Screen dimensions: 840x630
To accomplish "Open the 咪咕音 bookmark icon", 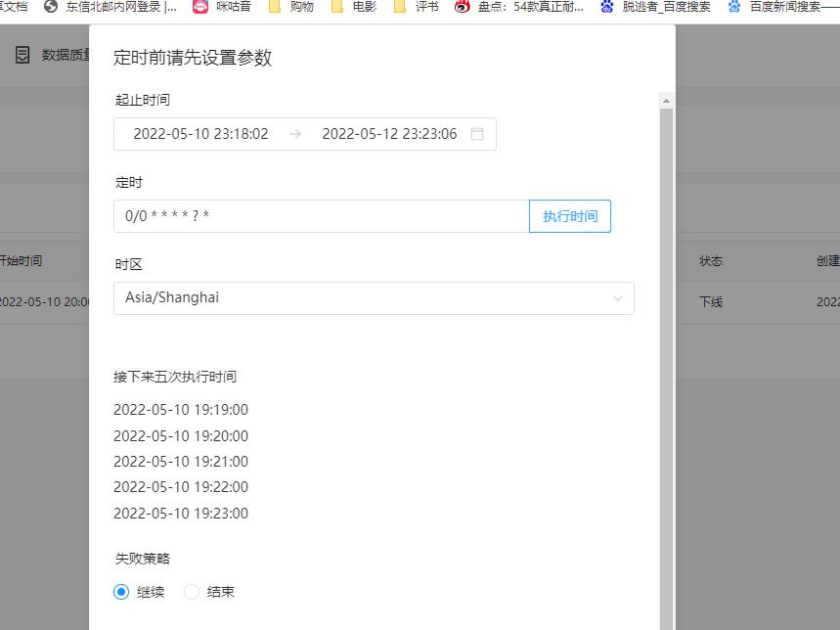I will click(x=200, y=7).
